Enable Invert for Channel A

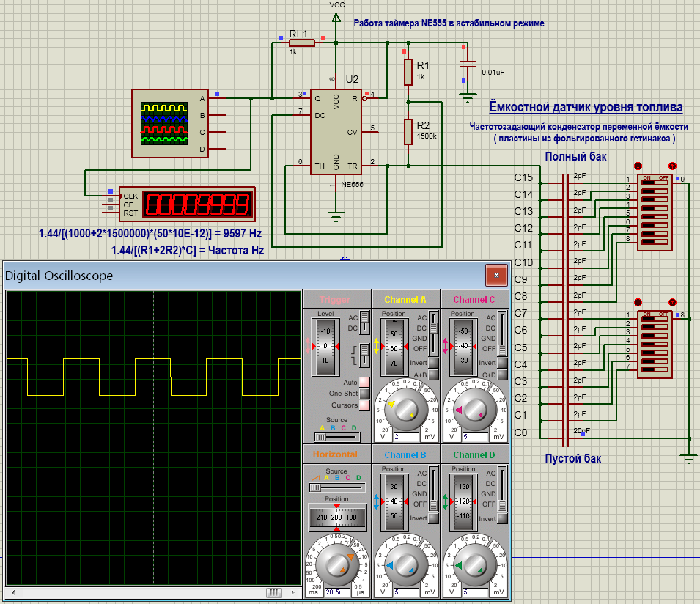click(x=434, y=364)
